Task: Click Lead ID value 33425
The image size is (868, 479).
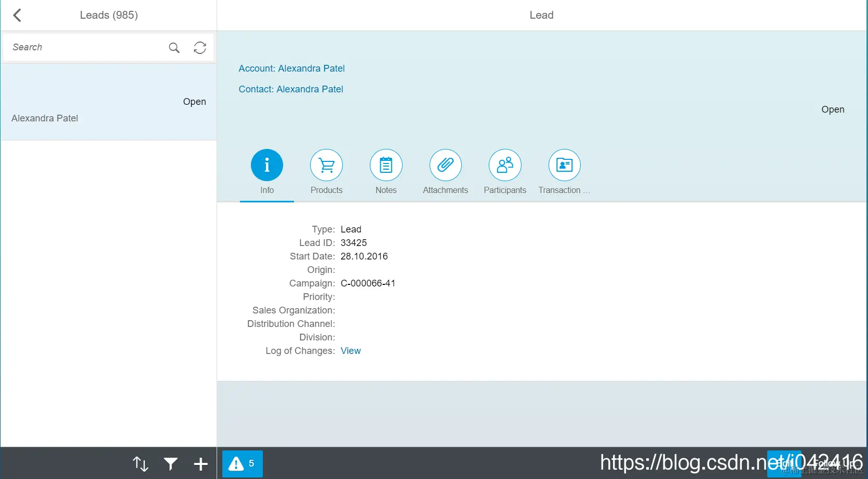Action: click(x=354, y=243)
